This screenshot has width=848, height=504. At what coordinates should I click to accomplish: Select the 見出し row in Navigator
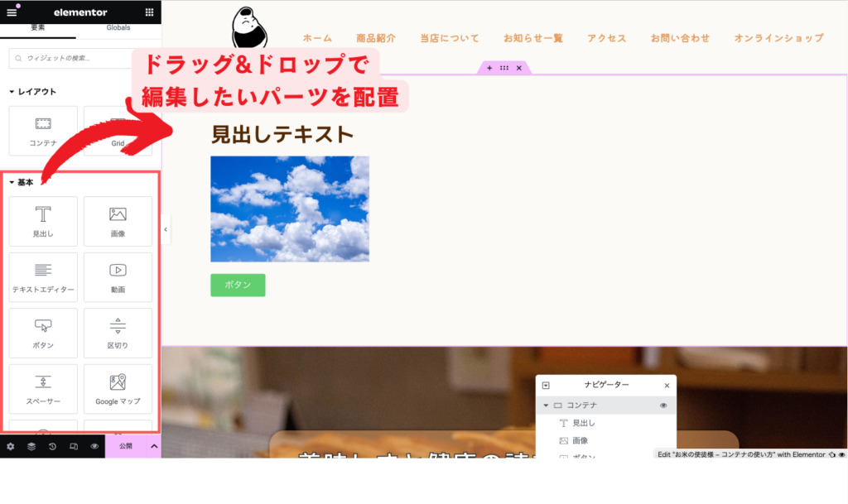coord(605,424)
